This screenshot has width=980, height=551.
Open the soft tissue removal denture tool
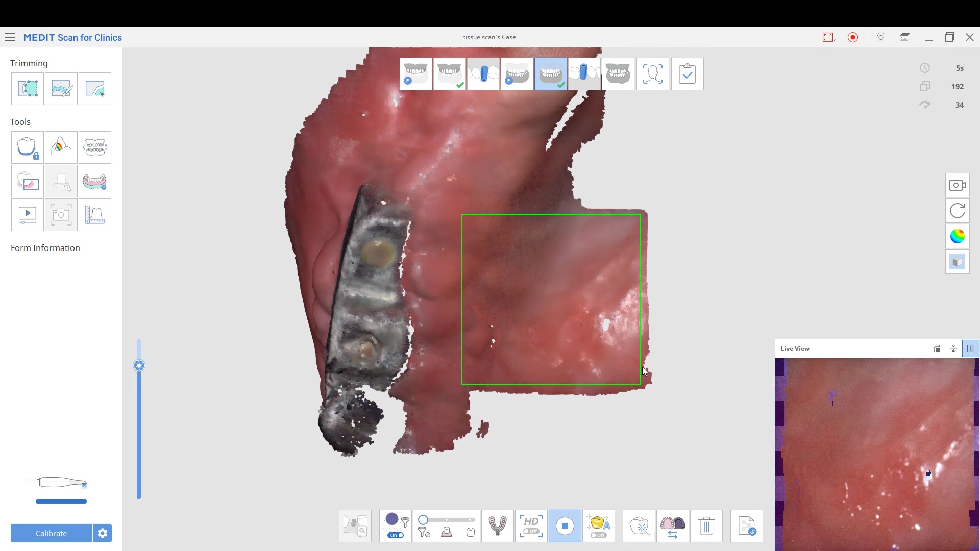95,181
